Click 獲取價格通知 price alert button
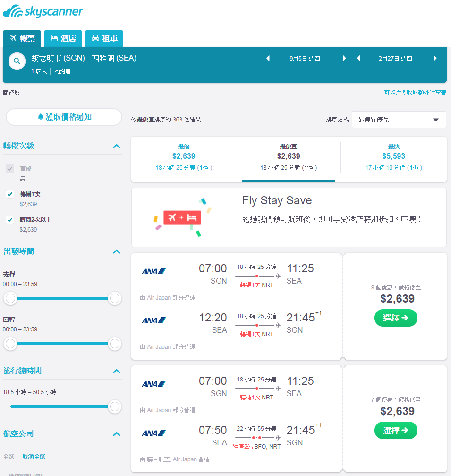Image resolution: width=451 pixels, height=476 pixels. point(64,117)
